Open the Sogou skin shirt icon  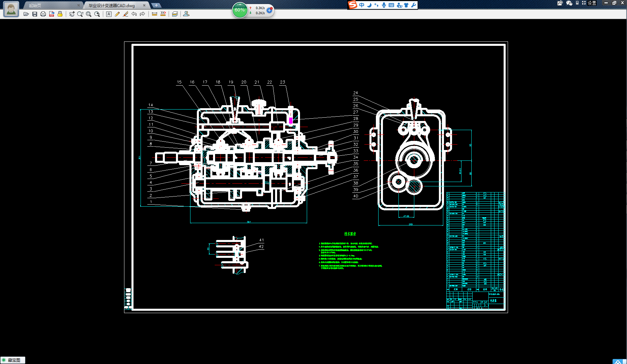tap(406, 5)
